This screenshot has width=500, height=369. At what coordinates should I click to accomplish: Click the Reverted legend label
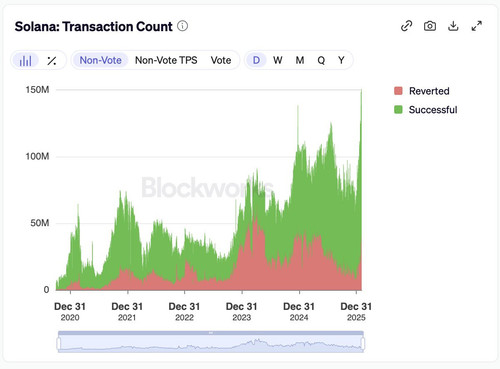[x=429, y=91]
